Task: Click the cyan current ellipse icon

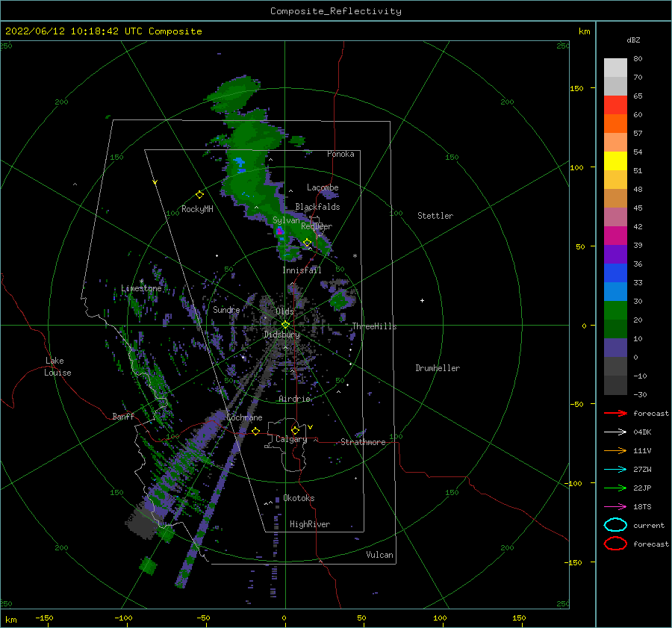Action: click(615, 525)
